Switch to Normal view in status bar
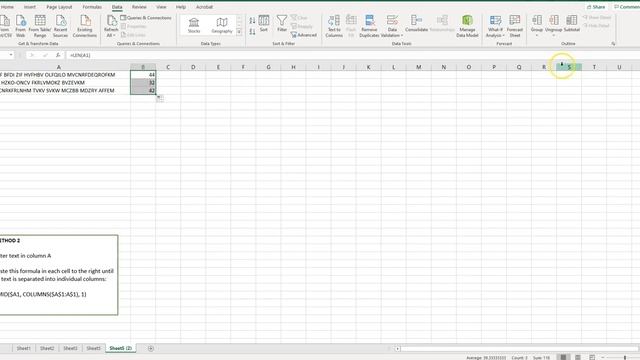The width and height of the screenshot is (640, 360). [563, 358]
